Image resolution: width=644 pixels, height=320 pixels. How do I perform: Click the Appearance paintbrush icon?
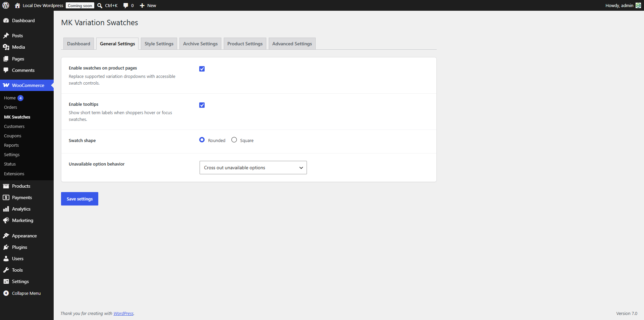(x=6, y=236)
